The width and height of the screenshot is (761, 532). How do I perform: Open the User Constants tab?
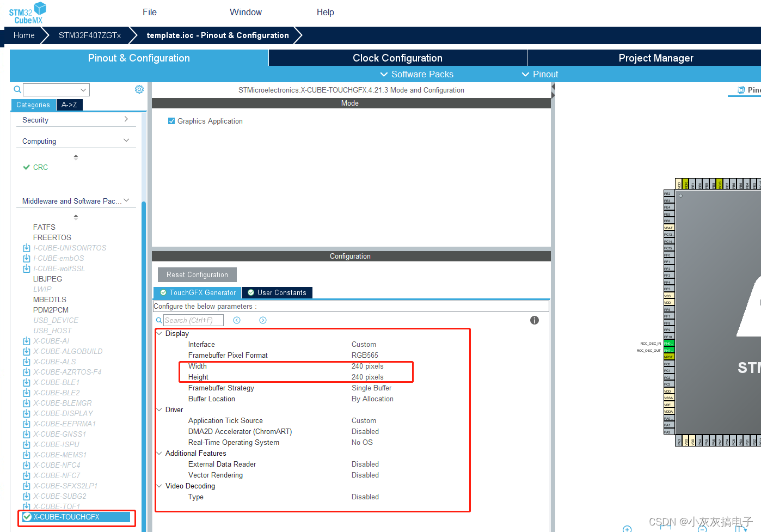point(277,292)
